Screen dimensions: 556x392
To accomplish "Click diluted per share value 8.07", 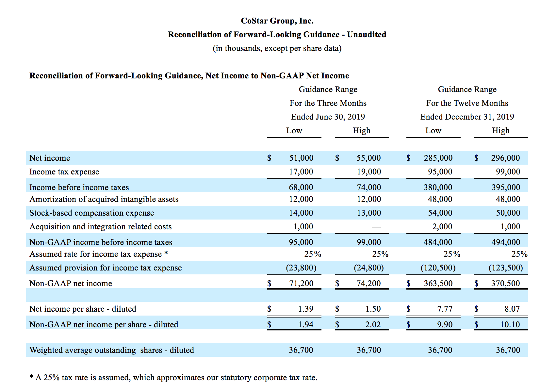I will pos(512,309).
